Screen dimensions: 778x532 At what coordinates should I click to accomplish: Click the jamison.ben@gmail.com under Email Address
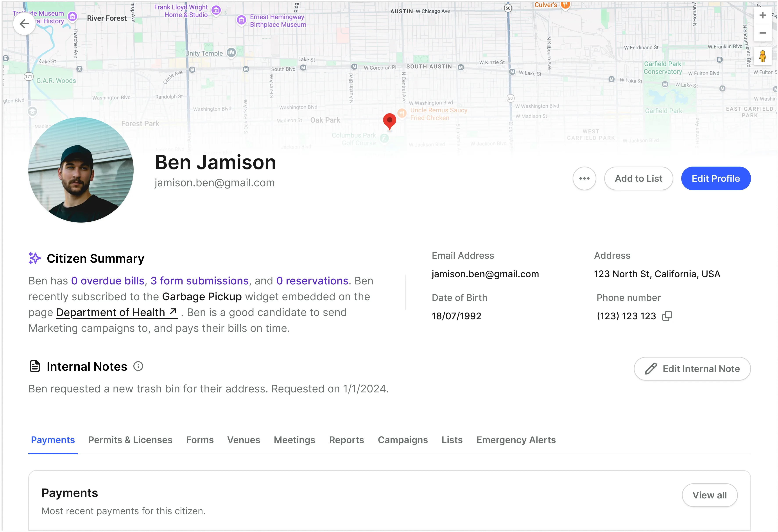(x=485, y=274)
